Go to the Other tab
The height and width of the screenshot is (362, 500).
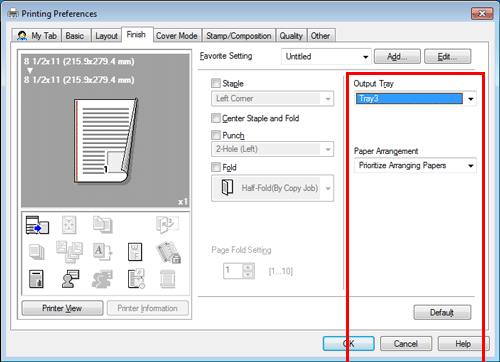tap(320, 36)
